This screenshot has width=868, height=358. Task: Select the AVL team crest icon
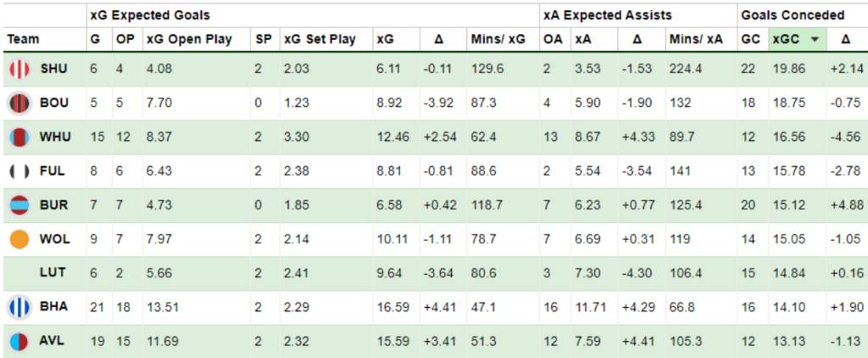point(19,341)
